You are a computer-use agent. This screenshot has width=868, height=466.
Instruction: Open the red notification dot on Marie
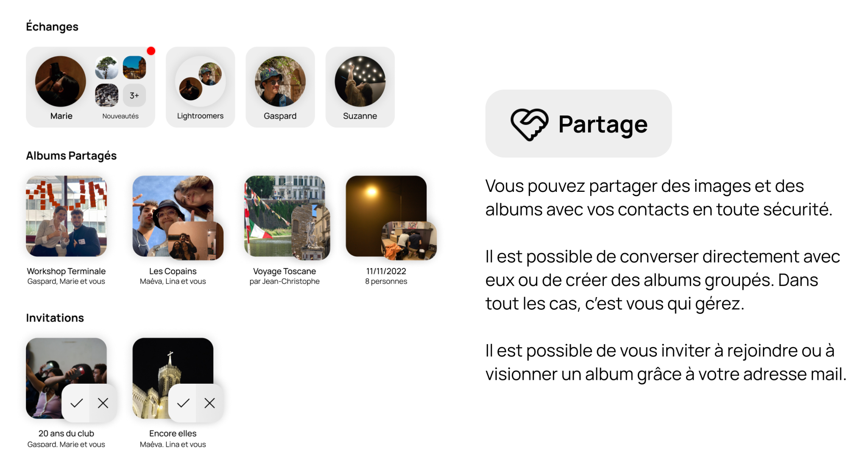pyautogui.click(x=151, y=51)
